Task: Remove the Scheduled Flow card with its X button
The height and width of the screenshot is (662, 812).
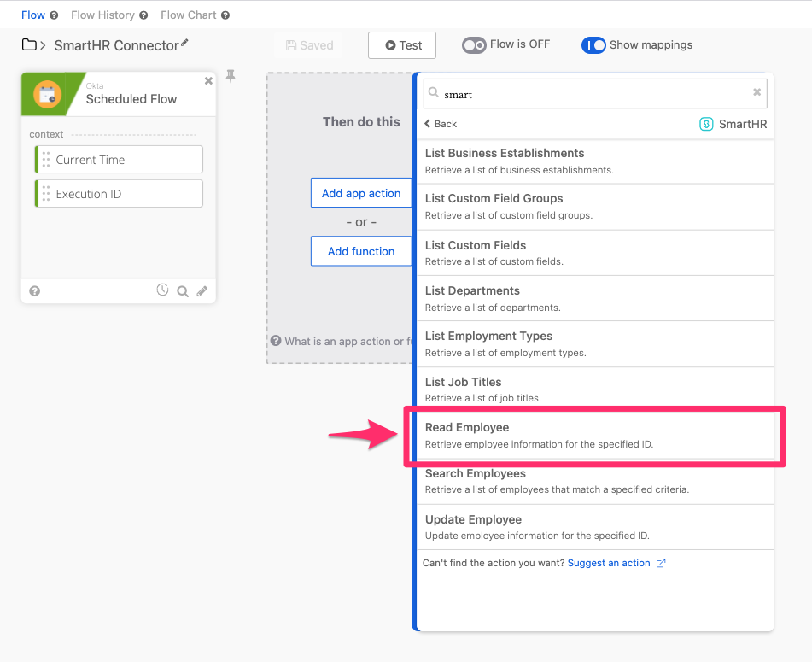Action: pyautogui.click(x=207, y=80)
